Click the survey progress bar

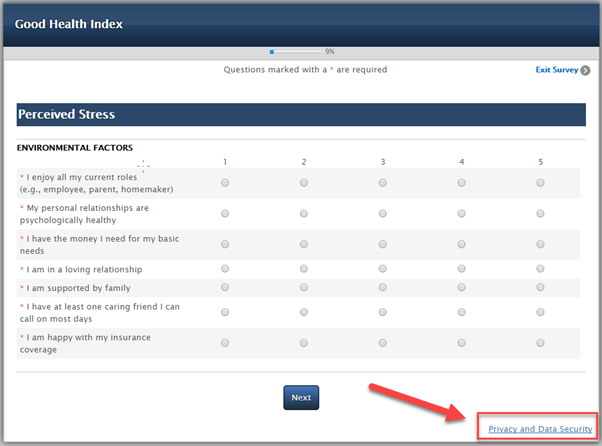coord(295,50)
